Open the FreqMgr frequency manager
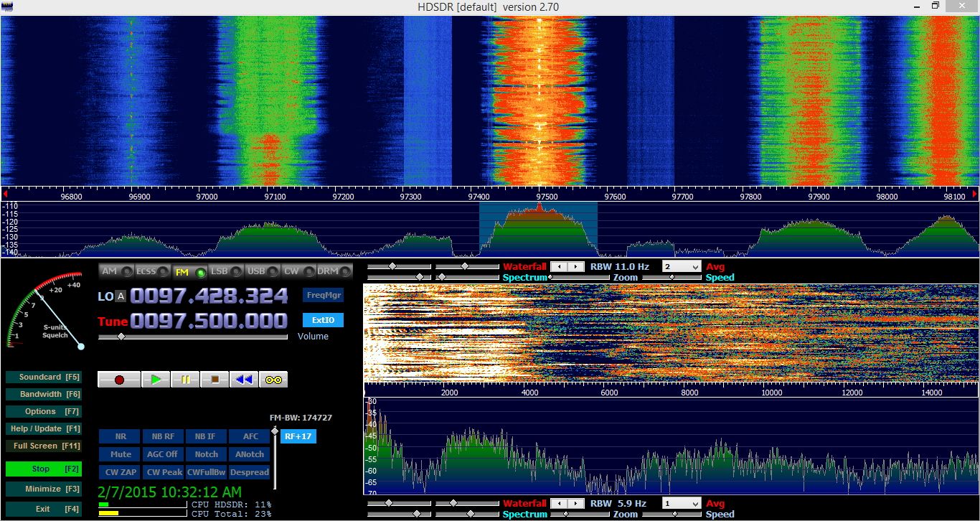 [x=323, y=295]
